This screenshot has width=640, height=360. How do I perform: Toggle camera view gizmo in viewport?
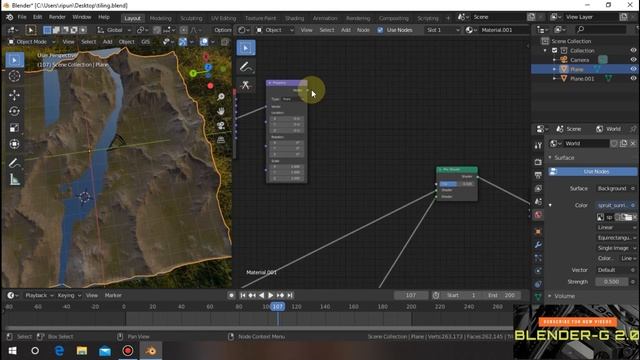[221, 125]
